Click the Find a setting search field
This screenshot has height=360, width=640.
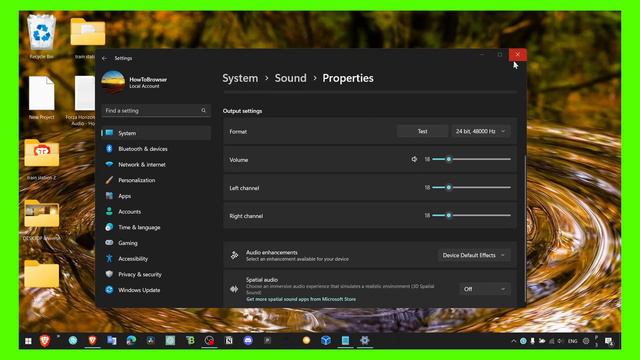[156, 111]
